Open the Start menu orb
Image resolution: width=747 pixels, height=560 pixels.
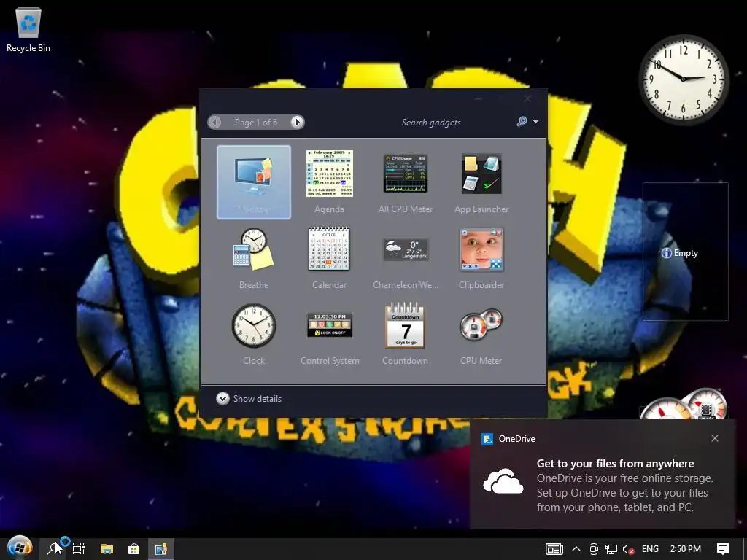[x=20, y=548]
